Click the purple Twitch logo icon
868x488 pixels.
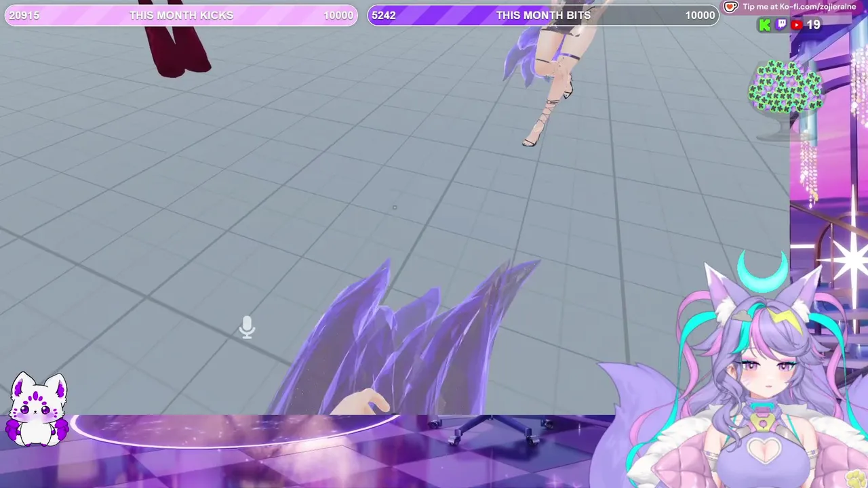[x=781, y=25]
